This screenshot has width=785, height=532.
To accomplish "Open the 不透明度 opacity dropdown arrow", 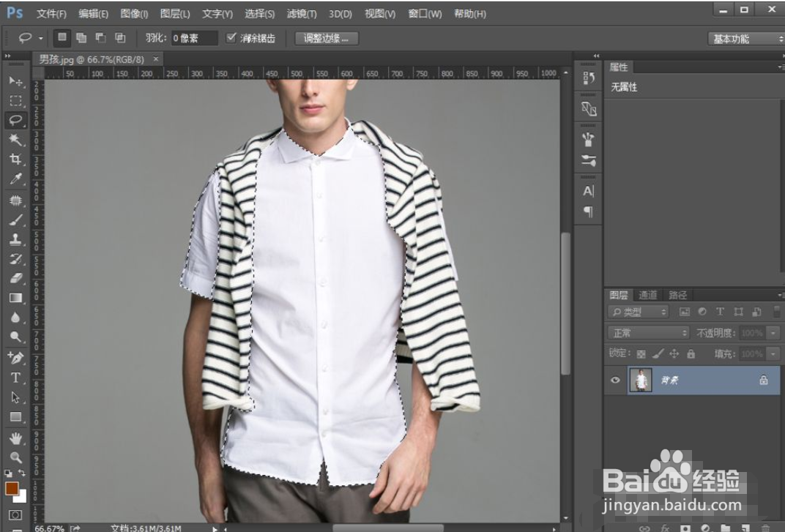I will (x=774, y=333).
